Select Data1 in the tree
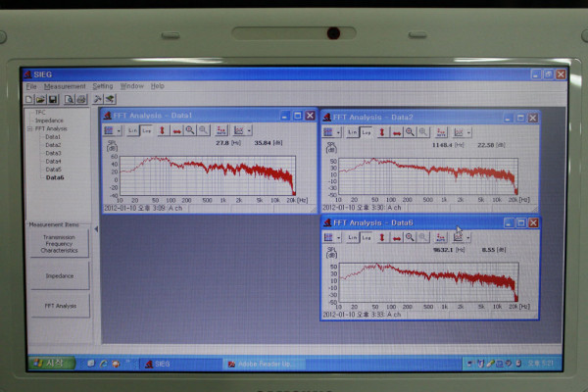Viewport: 588px width, 392px height. pos(53,137)
